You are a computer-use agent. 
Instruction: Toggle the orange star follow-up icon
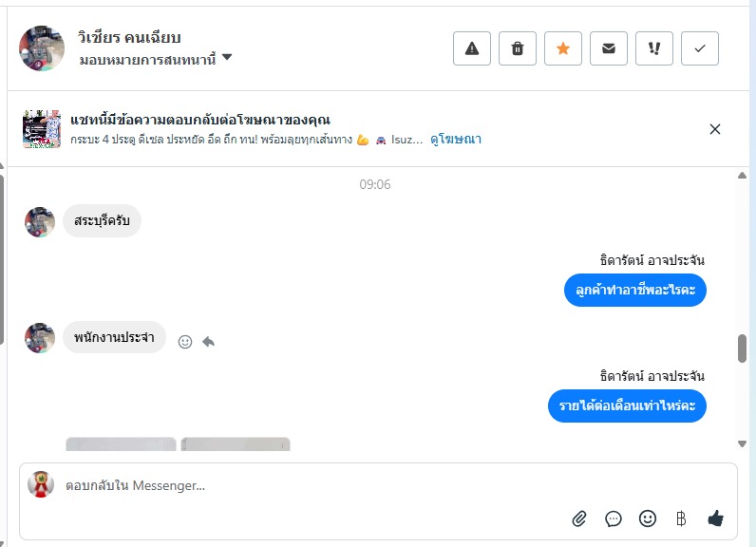[x=563, y=48]
